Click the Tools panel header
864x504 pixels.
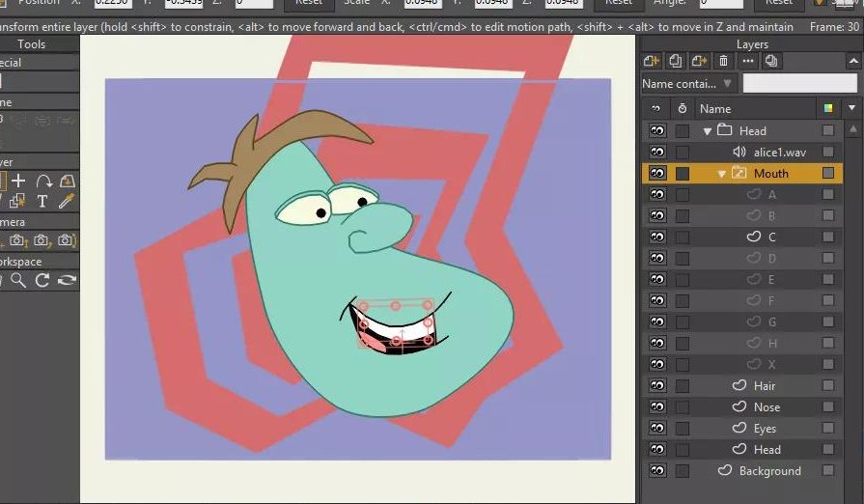coord(32,44)
